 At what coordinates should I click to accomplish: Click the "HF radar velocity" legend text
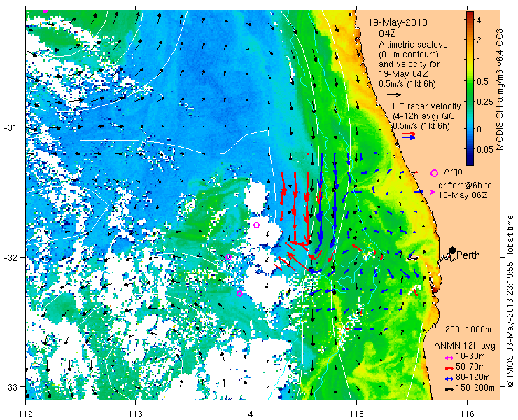coord(427,106)
